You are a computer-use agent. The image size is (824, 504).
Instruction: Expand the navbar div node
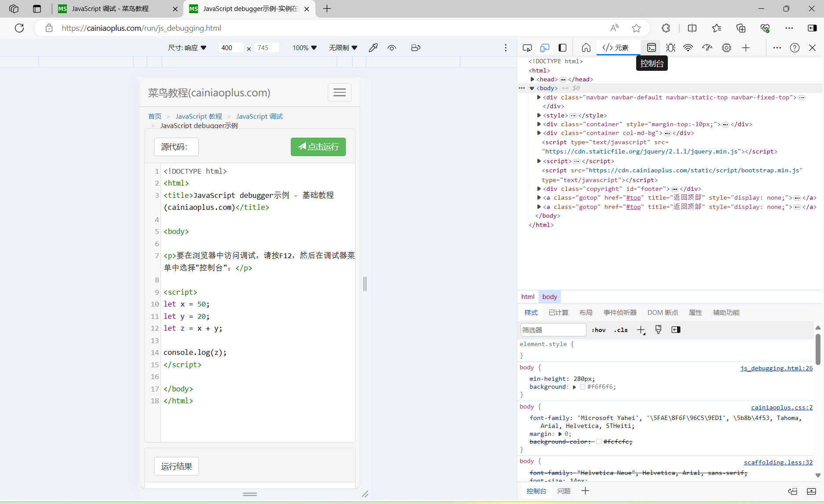point(539,97)
